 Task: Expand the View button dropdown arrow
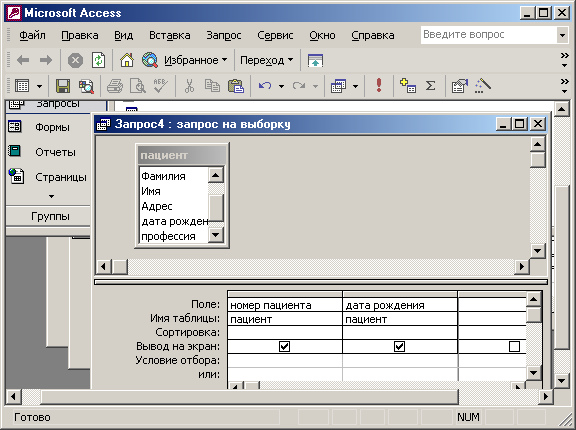point(39,87)
